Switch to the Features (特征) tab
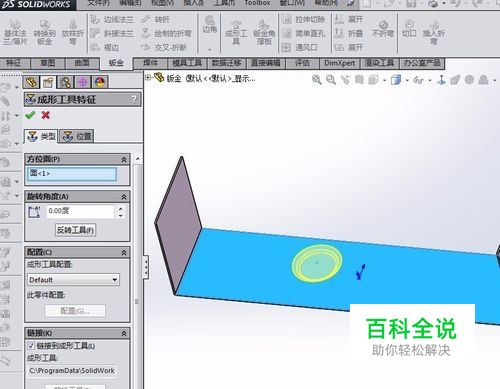The height and width of the screenshot is (389, 500). pos(14,63)
